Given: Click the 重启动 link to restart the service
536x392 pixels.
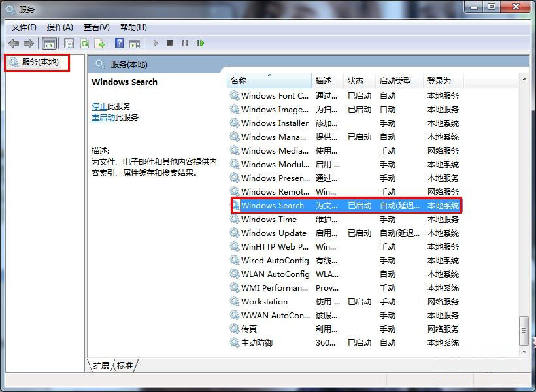Looking at the screenshot, I should pyautogui.click(x=103, y=118).
